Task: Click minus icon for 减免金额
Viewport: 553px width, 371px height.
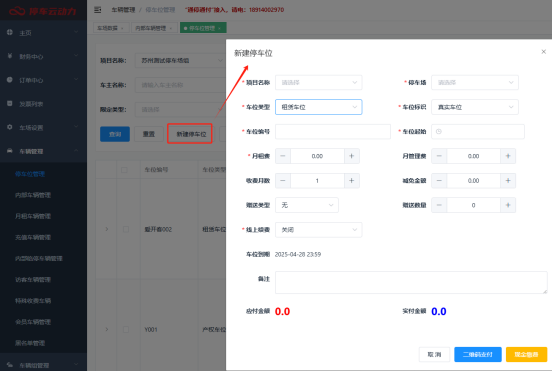Action: click(x=439, y=181)
